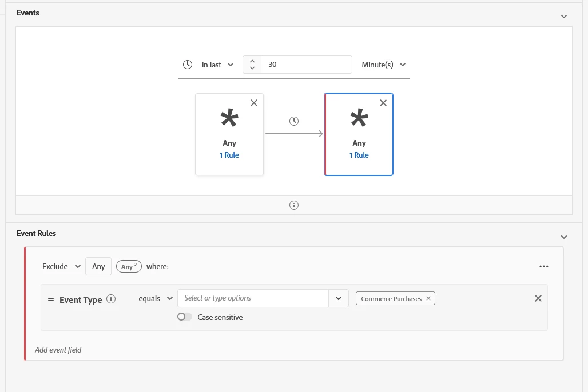Click the Event Type label

[81, 300]
